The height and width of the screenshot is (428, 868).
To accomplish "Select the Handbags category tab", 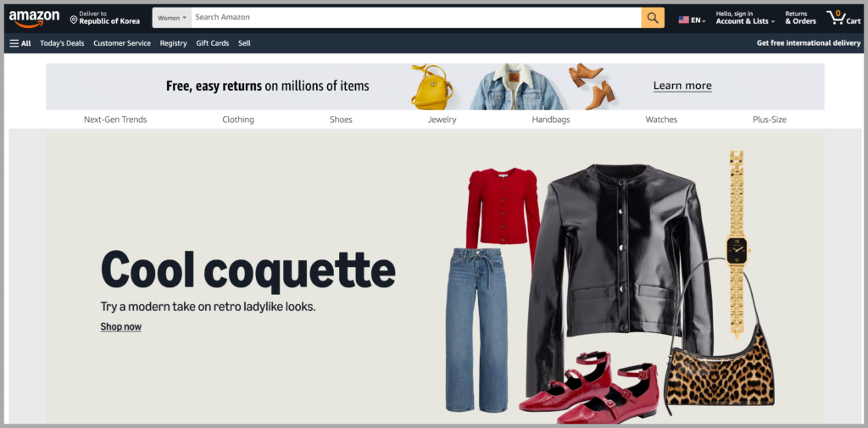I will [x=551, y=119].
